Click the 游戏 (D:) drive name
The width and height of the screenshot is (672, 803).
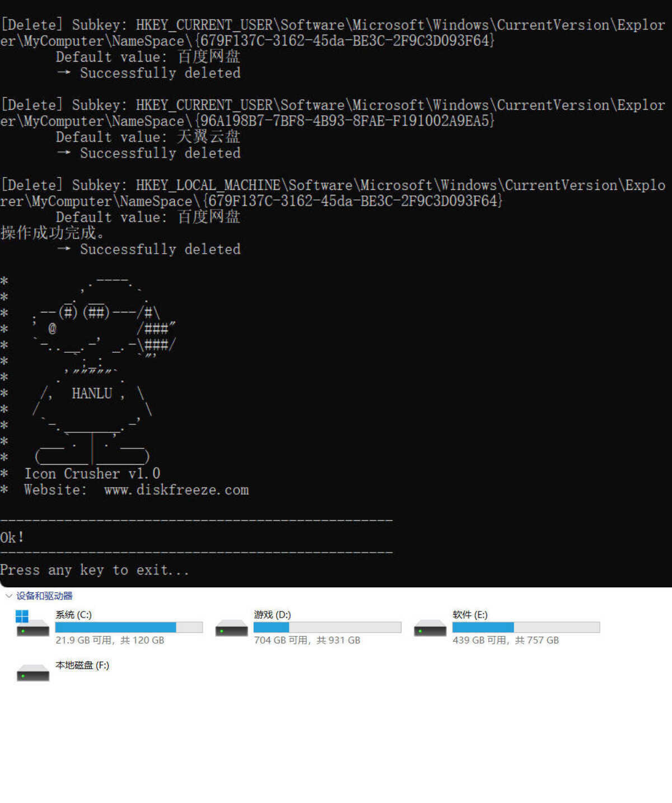[272, 614]
